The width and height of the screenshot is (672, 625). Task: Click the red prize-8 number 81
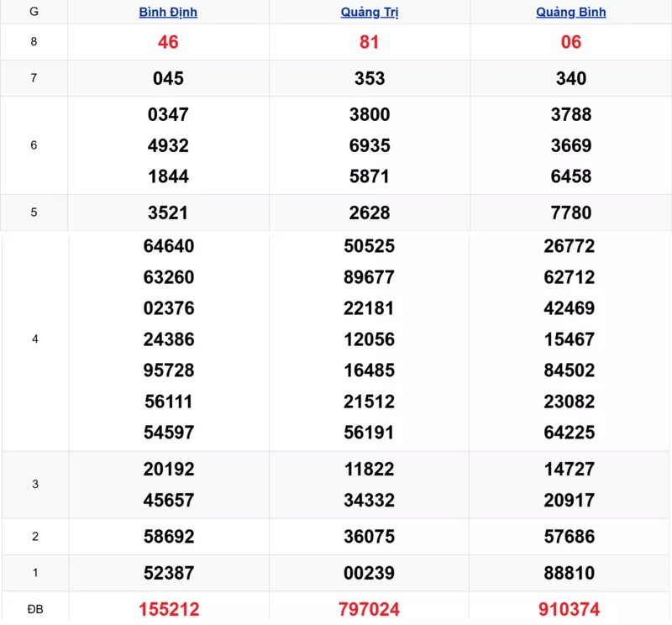[370, 42]
